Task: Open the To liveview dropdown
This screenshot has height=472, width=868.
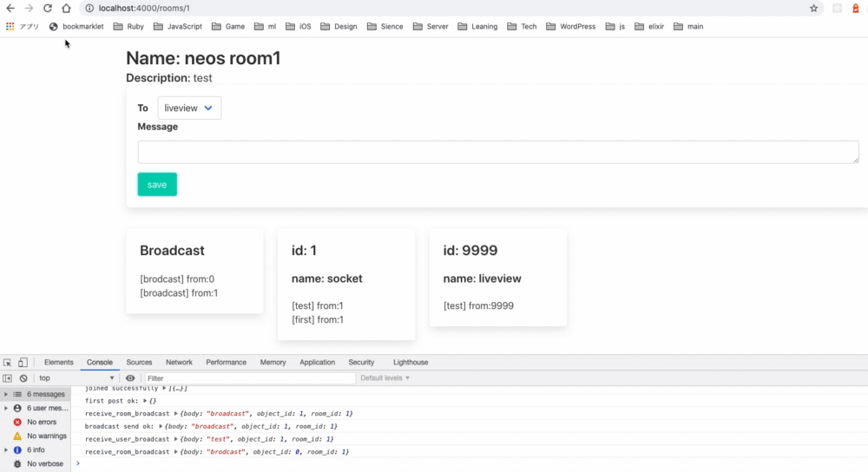Action: click(189, 108)
